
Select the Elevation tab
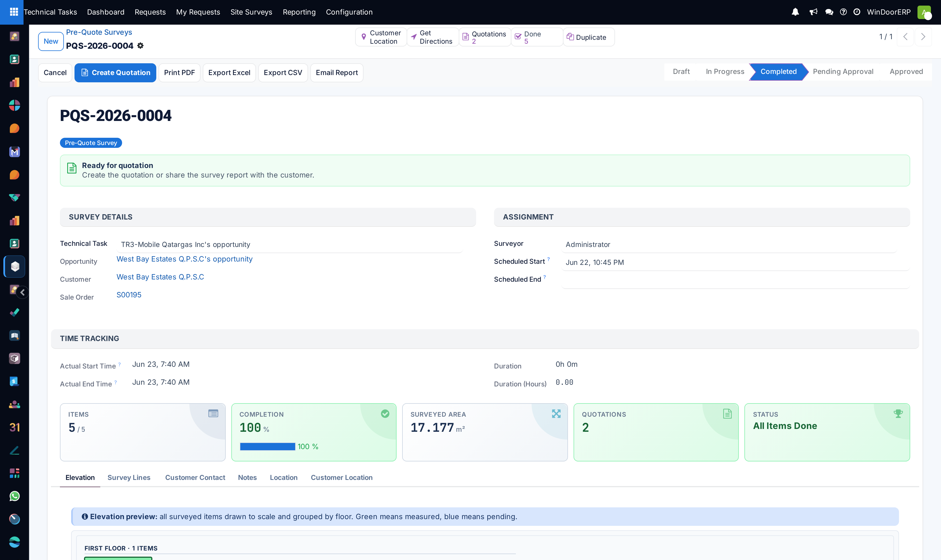coord(80,478)
